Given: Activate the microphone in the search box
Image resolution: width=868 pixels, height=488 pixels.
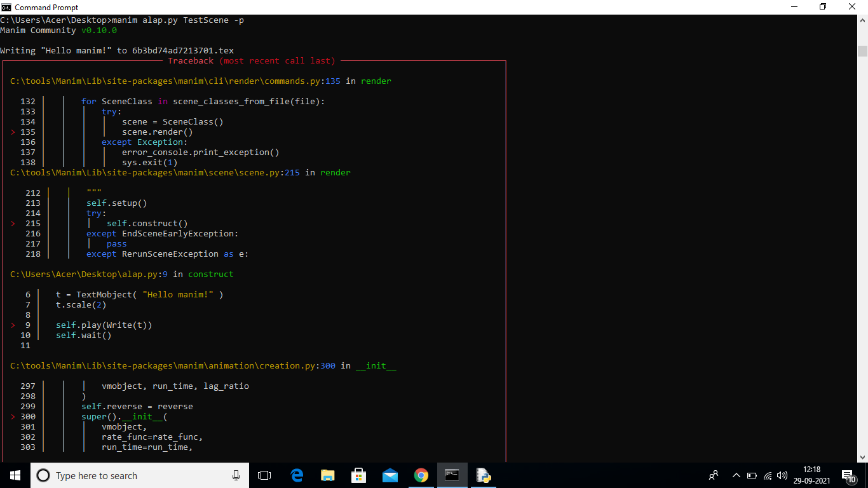Looking at the screenshot, I should [236, 475].
